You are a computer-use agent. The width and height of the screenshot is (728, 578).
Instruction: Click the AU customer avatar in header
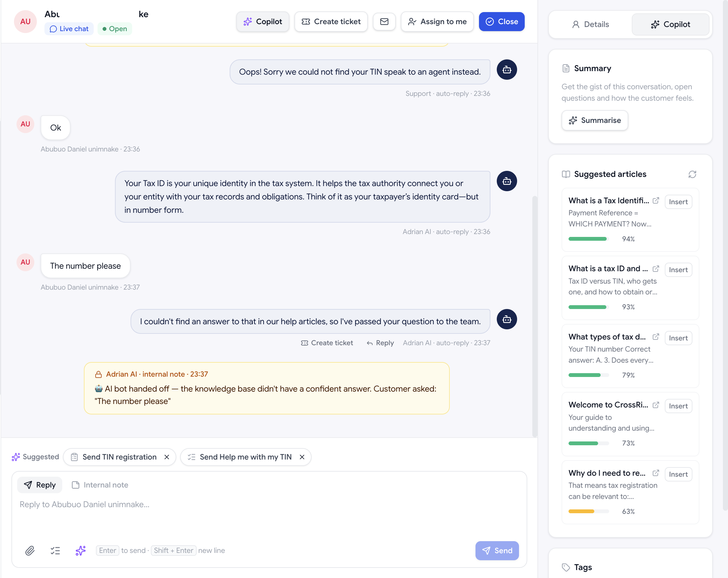tap(25, 22)
